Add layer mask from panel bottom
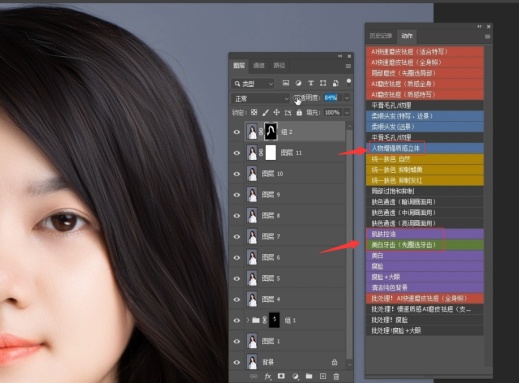Image resolution: width=519 pixels, height=383 pixels. coord(281,376)
